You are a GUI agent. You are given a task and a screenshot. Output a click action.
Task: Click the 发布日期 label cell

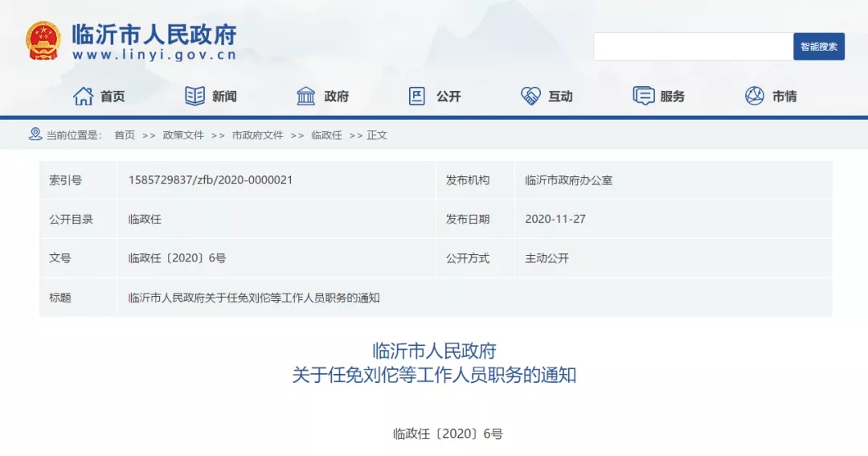coord(475,219)
